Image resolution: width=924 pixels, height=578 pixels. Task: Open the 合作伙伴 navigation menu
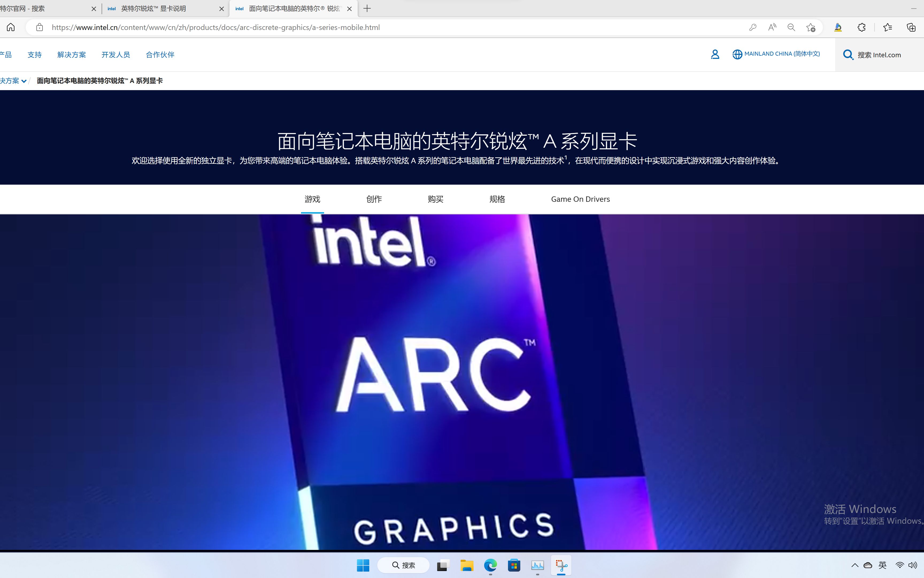tap(160, 55)
